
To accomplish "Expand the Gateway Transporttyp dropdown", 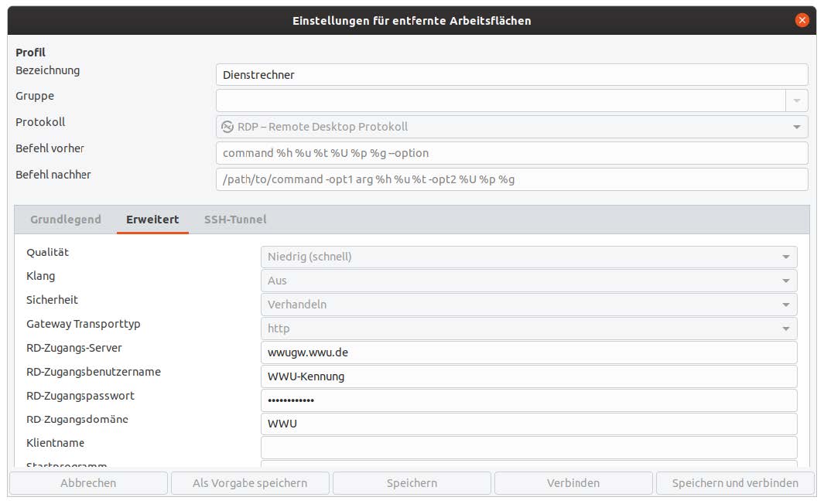I will (x=785, y=329).
